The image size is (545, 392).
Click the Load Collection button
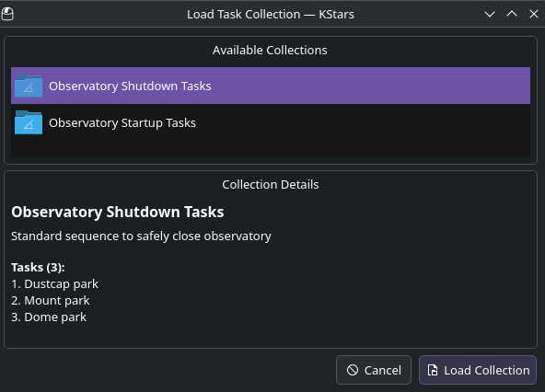(x=478, y=370)
